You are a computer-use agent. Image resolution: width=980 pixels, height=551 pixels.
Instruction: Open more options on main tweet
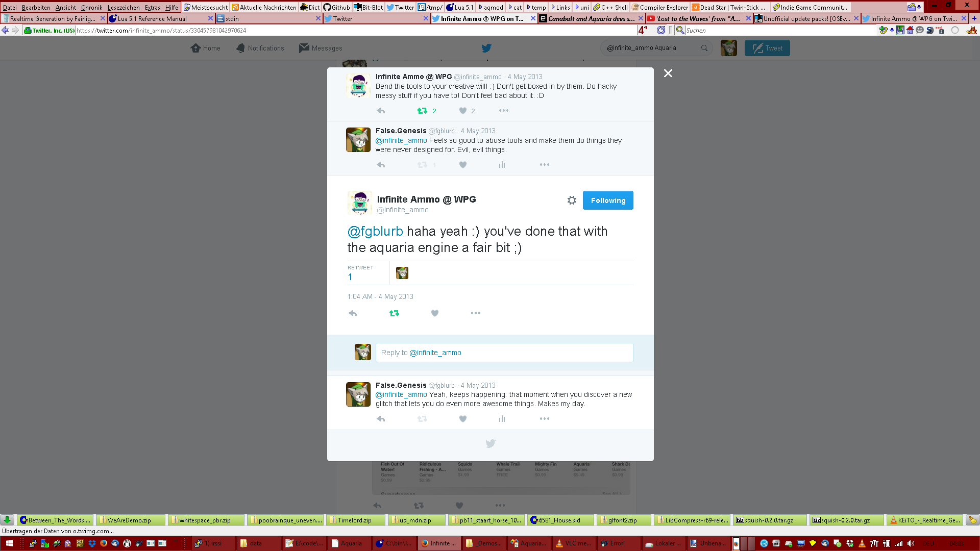pyautogui.click(x=476, y=313)
